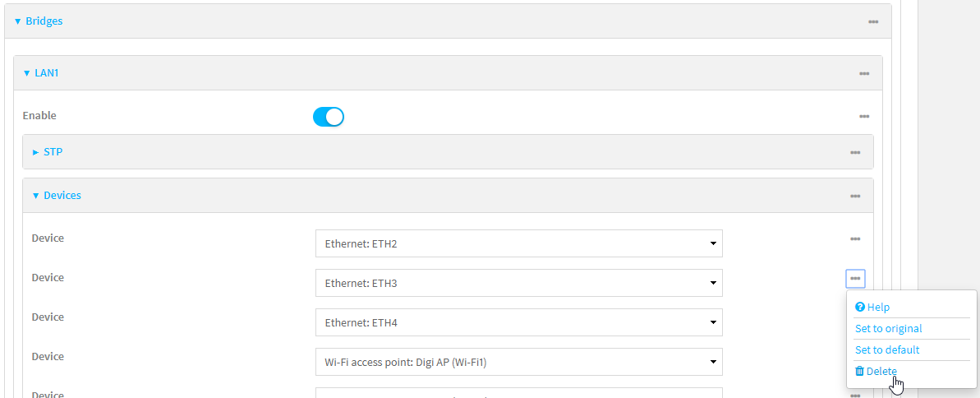Open the STP section ellipsis menu
Screen dimensions: 980x398
coord(855,152)
